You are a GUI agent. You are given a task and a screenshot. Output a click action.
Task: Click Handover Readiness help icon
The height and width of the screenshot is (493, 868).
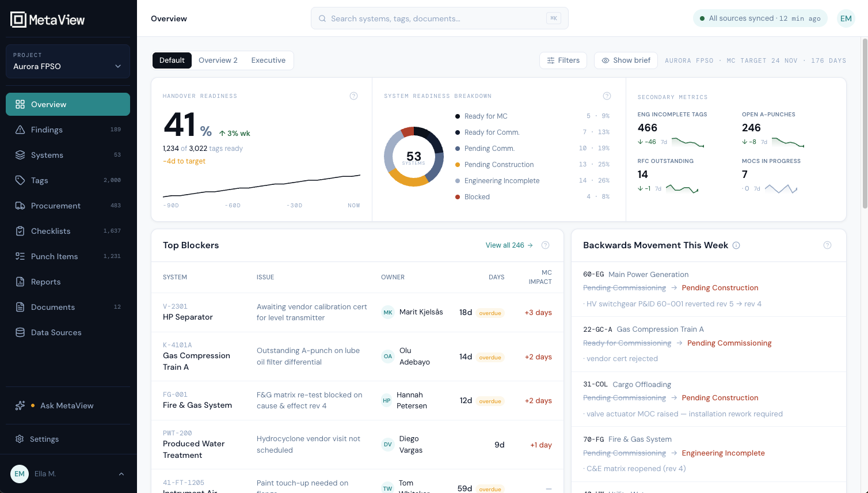354,96
